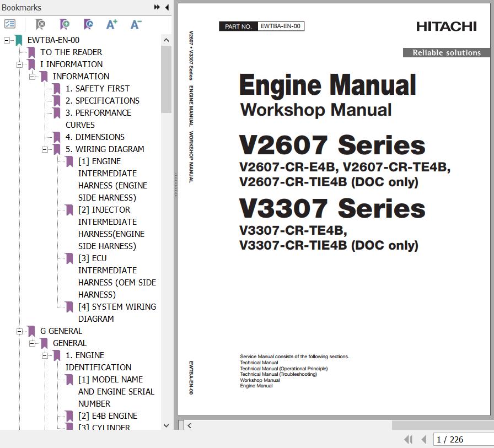This screenshot has height=448, width=494.
Task: Open [2] INJECTOR INTERMEDIATE HARNESS bookmark
Action: 111,228
